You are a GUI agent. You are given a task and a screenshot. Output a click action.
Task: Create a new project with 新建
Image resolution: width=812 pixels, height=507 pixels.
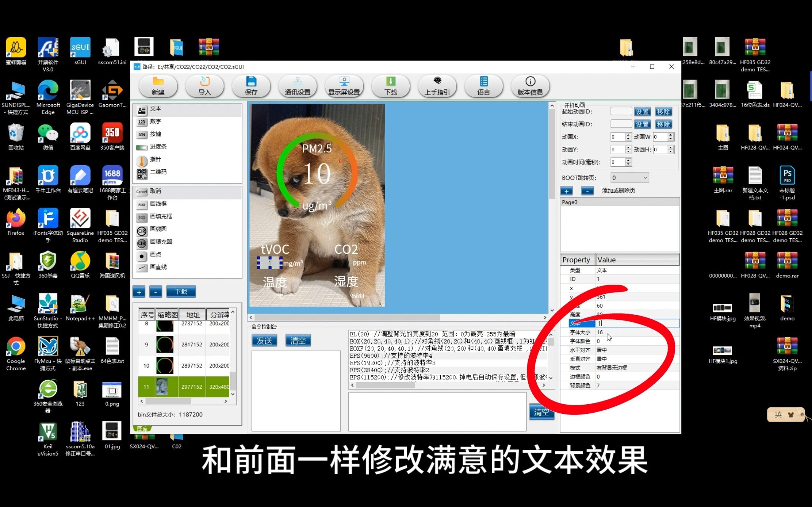pos(158,86)
